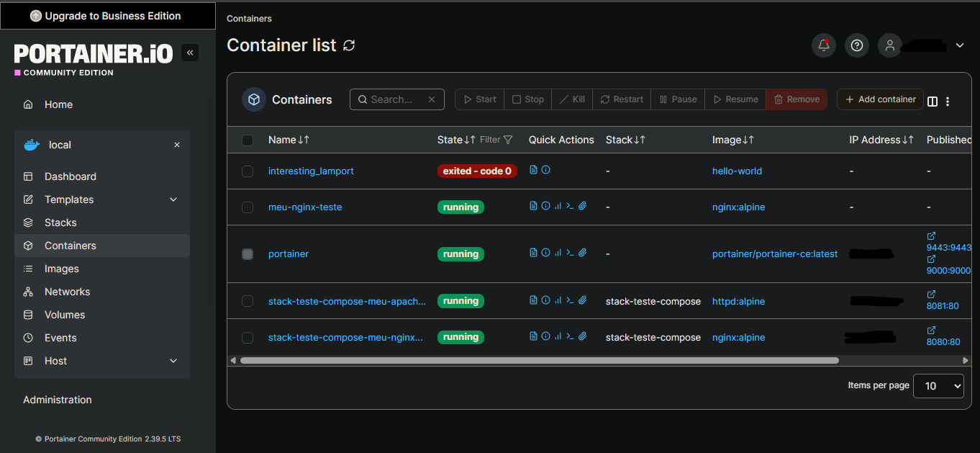Expand the Host menu
This screenshot has width=980, height=453.
[101, 361]
